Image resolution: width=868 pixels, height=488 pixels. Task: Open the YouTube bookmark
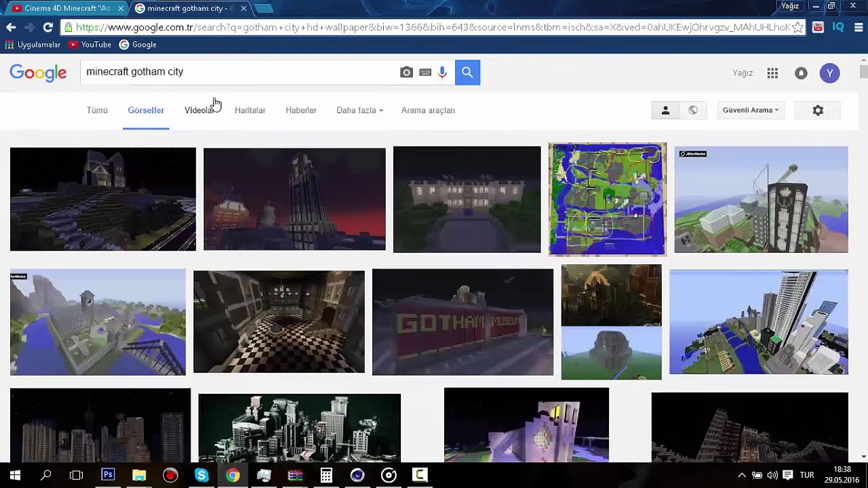click(x=90, y=45)
